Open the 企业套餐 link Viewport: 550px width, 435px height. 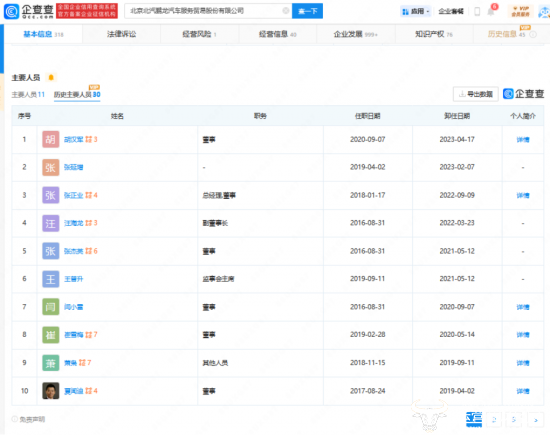click(451, 11)
